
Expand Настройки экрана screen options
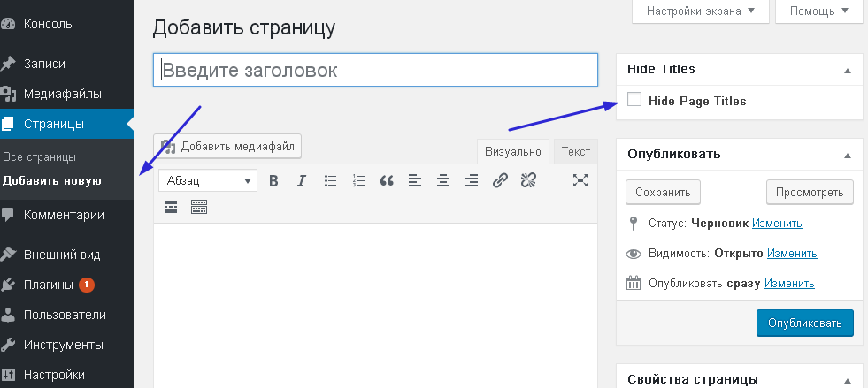click(700, 11)
